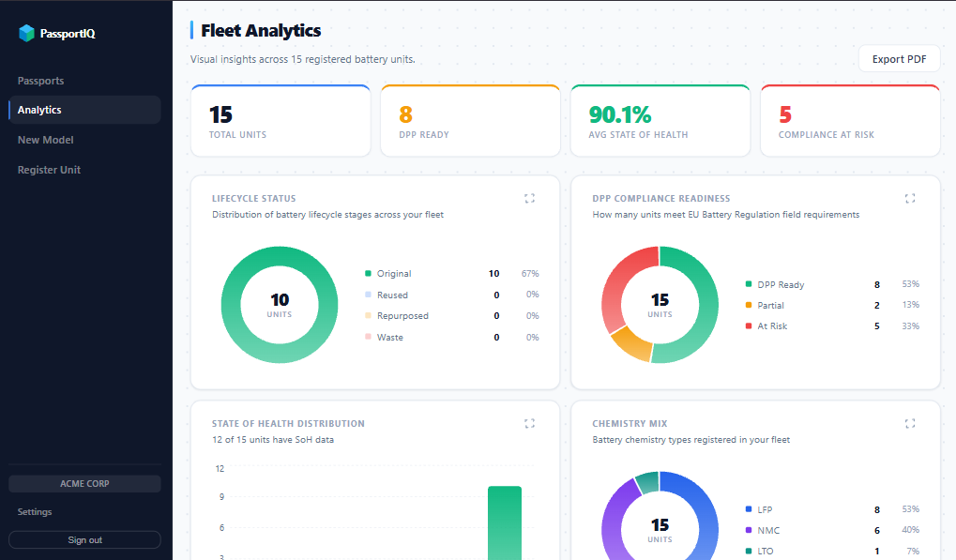Viewport: 956px width, 560px height.
Task: Click the DPP Ready legend swatch
Action: tap(748, 284)
